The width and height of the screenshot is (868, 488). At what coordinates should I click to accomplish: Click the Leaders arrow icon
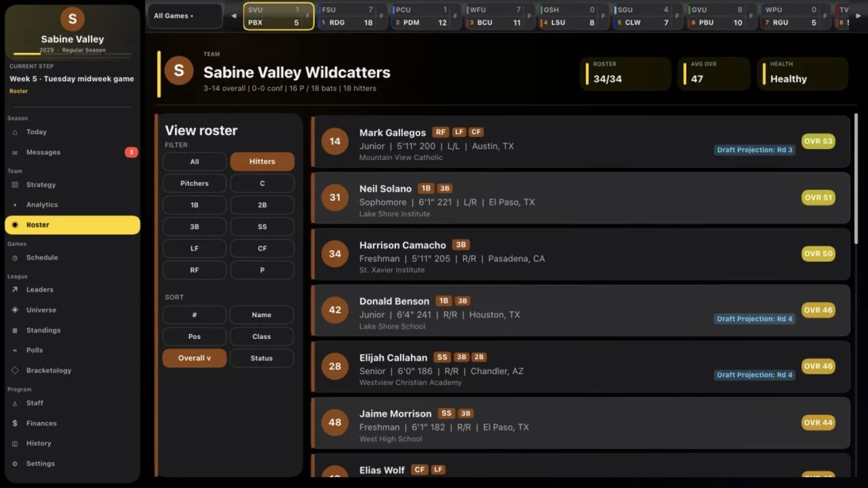[15, 289]
